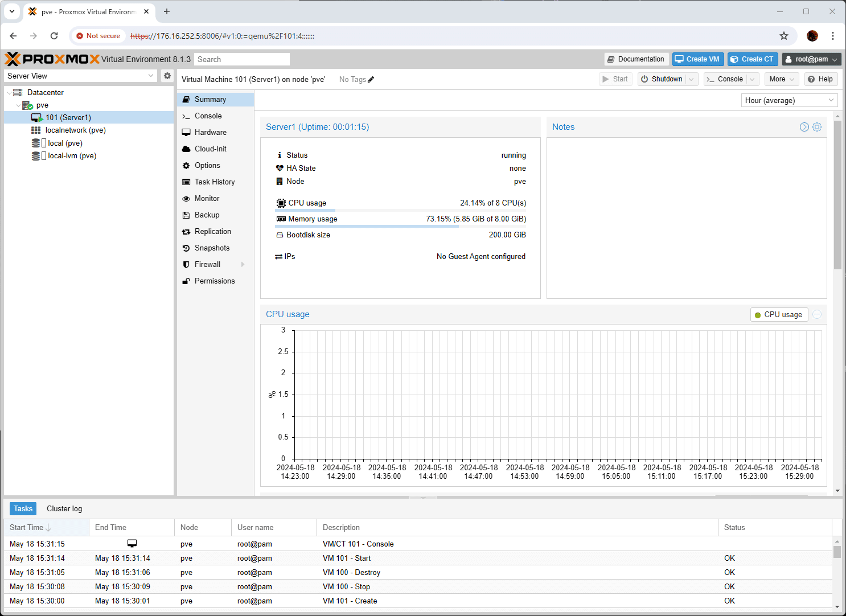The width and height of the screenshot is (846, 616).
Task: Toggle the CPU usage legend series
Action: pos(778,315)
